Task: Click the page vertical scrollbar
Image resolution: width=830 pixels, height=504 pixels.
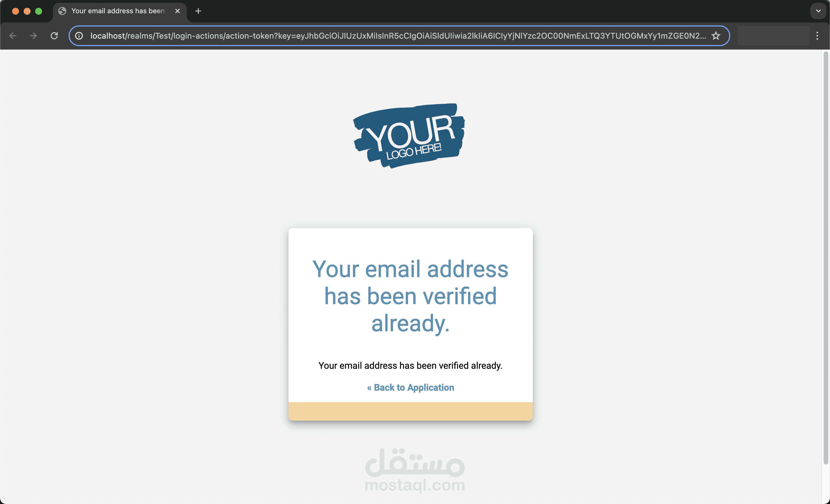Action: click(825, 258)
